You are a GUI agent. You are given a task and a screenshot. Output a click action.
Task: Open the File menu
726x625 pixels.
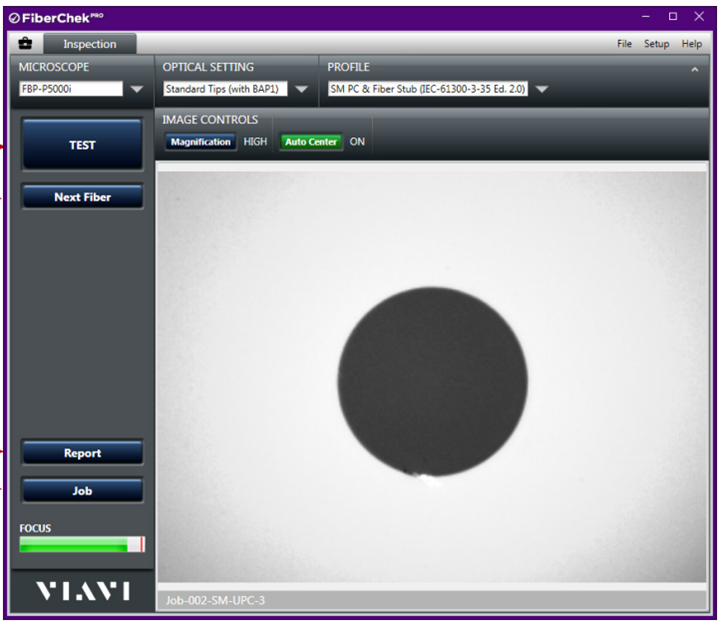click(x=624, y=44)
